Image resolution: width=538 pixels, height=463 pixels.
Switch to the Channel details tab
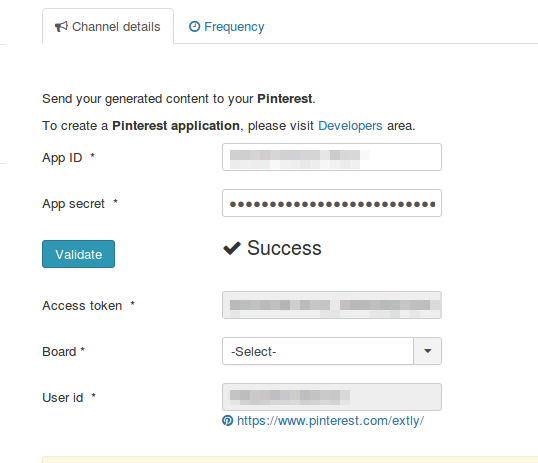coord(108,26)
